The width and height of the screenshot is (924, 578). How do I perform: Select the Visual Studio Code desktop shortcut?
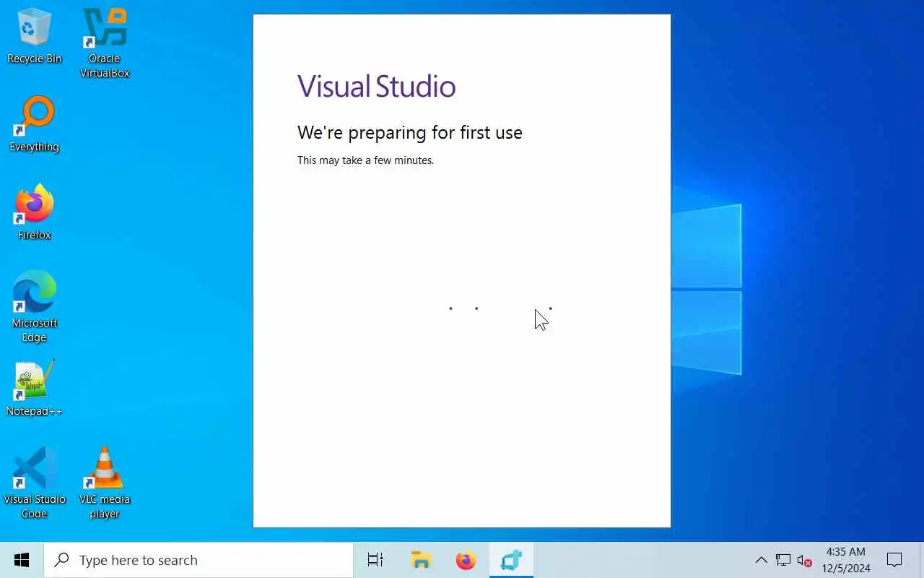(34, 483)
